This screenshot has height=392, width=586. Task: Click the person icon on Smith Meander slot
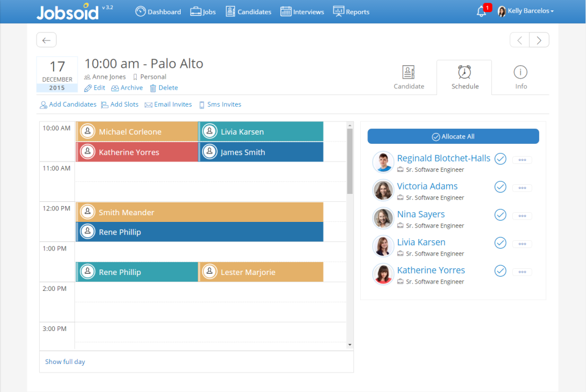click(87, 212)
